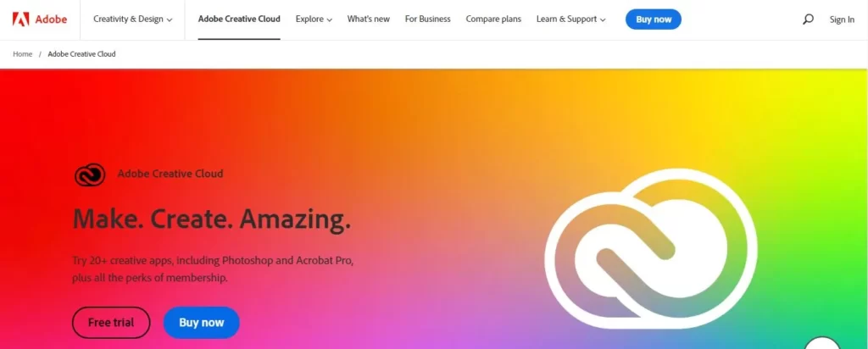
Task: Click the Free trial button
Action: click(111, 323)
